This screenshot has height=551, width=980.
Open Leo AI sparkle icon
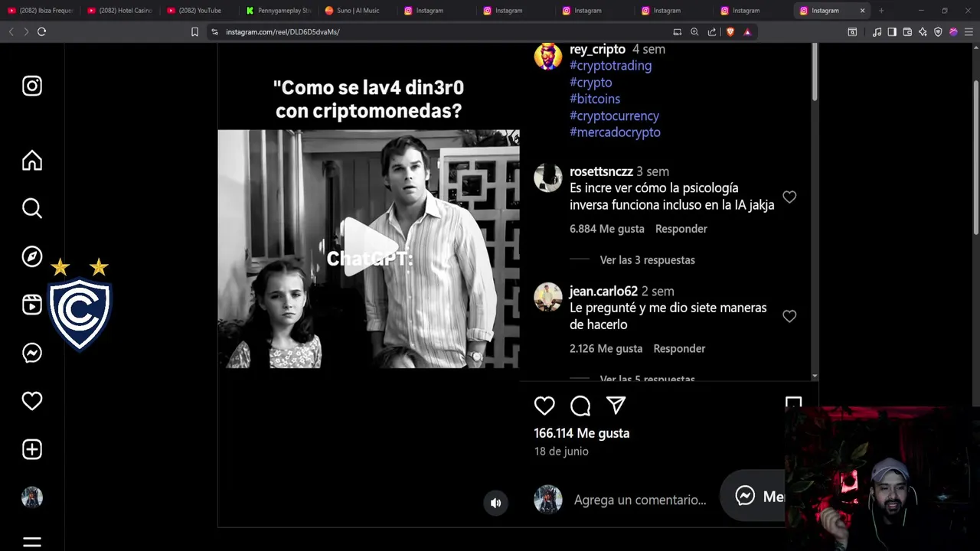click(923, 31)
